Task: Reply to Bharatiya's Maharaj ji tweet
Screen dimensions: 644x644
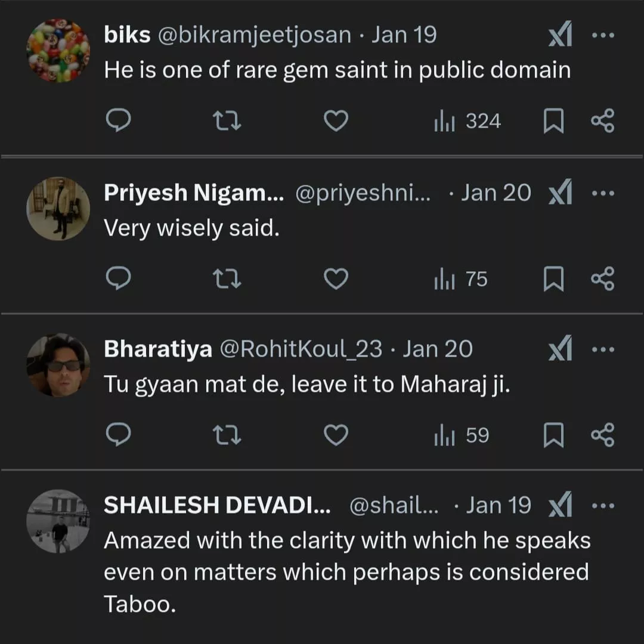Action: click(x=118, y=436)
